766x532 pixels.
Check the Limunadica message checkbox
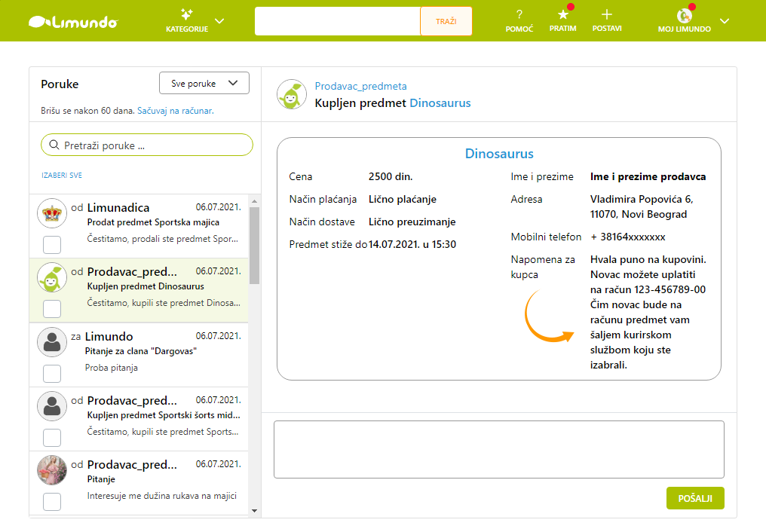click(52, 245)
